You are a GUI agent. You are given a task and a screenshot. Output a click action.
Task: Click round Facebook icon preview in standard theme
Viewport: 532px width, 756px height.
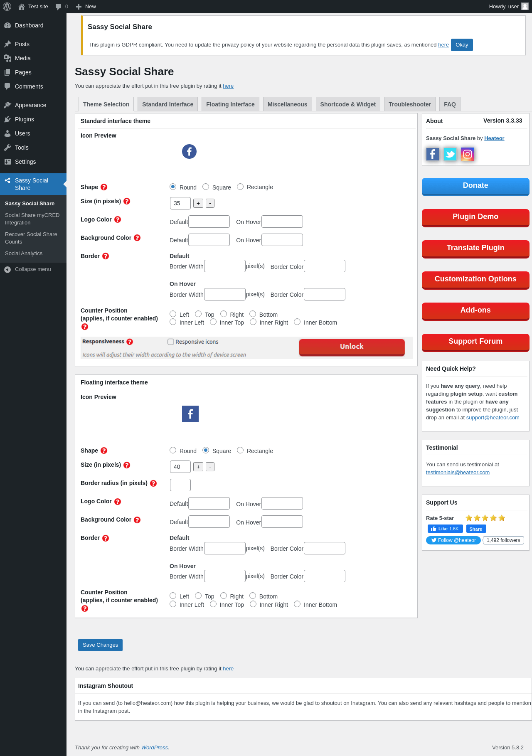189,151
